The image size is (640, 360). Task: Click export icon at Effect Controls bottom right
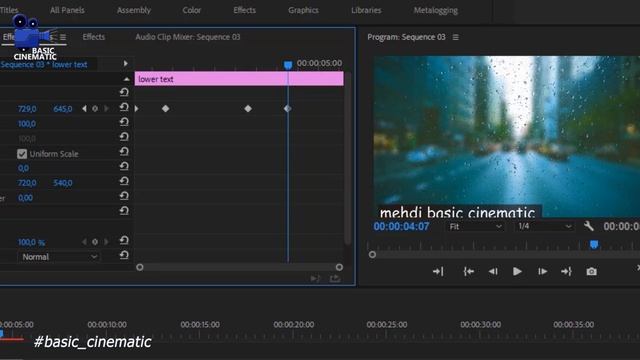pyautogui.click(x=335, y=278)
